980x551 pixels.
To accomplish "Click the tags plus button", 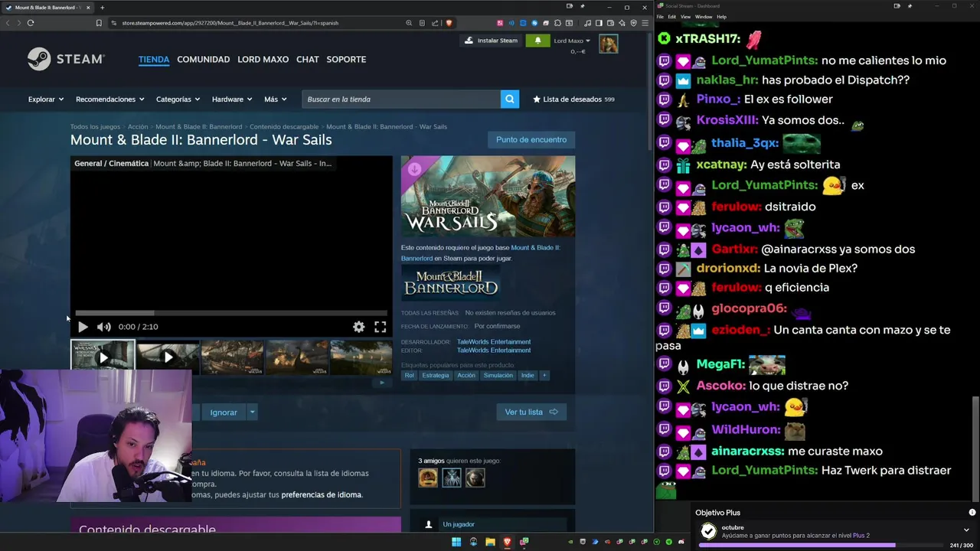I will (544, 376).
